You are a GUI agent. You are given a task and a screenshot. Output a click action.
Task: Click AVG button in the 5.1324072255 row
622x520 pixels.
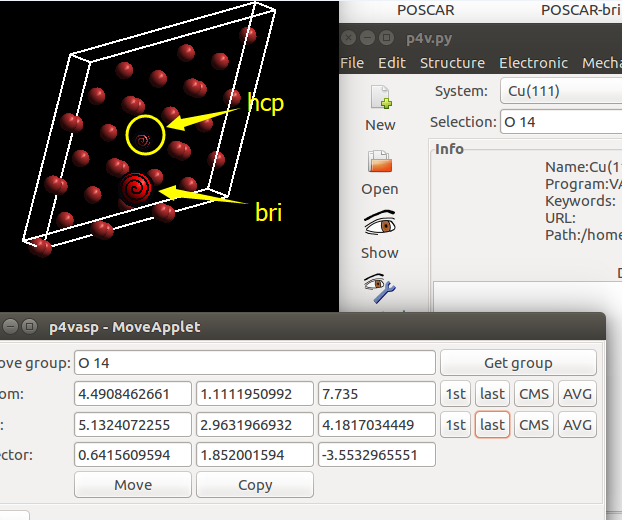[577, 424]
